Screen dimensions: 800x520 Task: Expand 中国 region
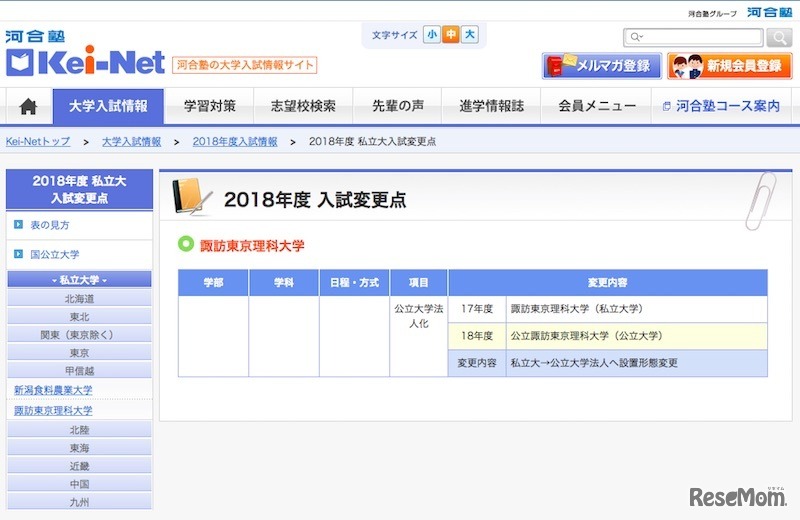point(80,484)
